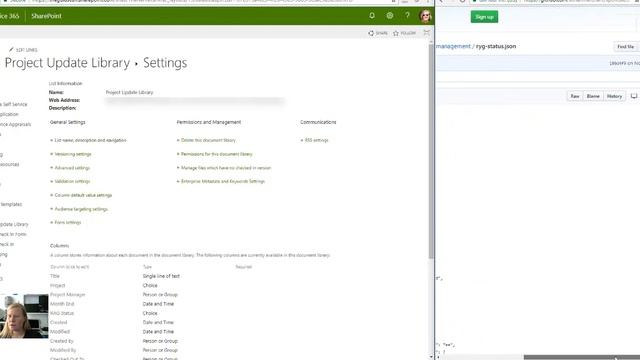Click 'Single line of text' type cell

coord(161,276)
